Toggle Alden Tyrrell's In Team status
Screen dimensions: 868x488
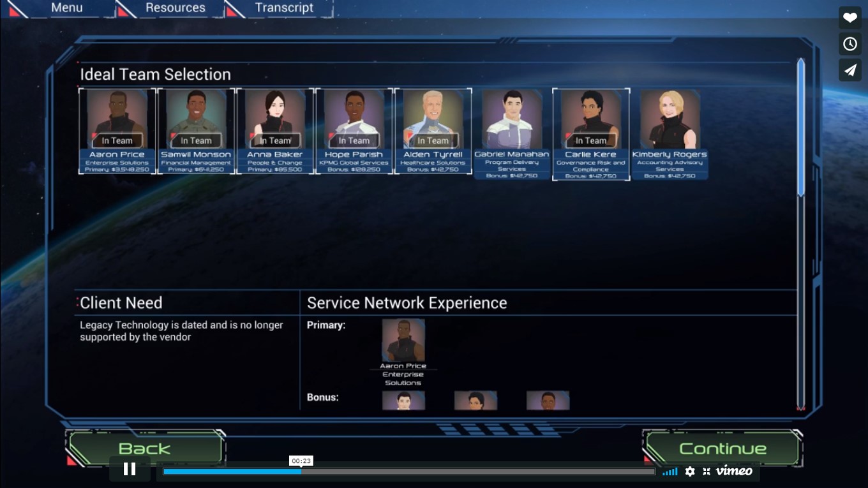[433, 140]
